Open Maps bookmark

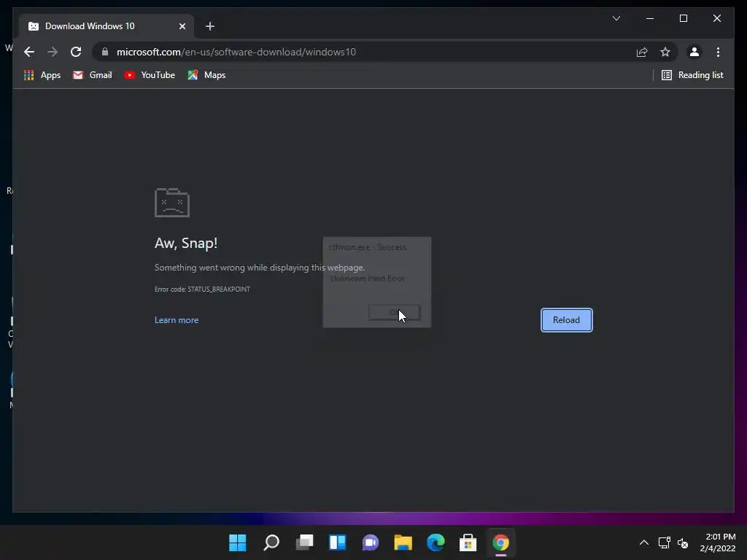206,75
